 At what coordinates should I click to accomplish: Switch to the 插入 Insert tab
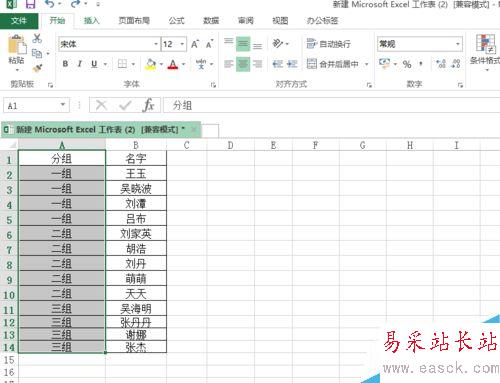(92, 21)
